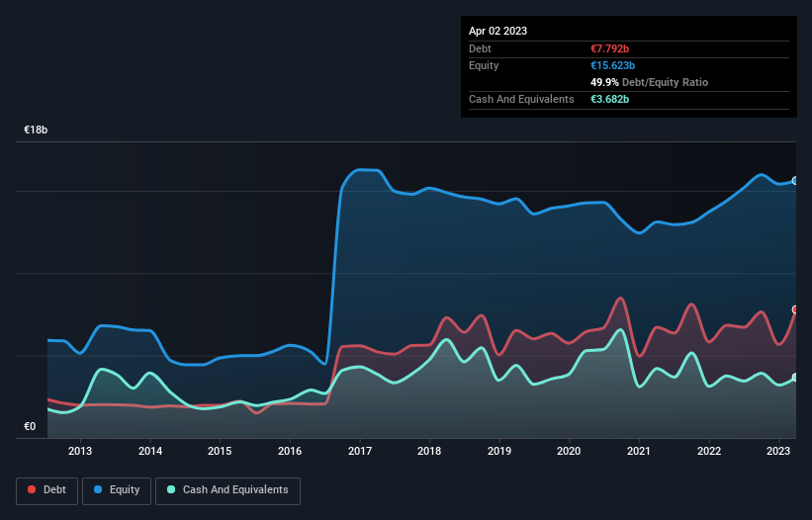Image resolution: width=812 pixels, height=520 pixels.
Task: Click the €3.682b cash value
Action: click(609, 99)
